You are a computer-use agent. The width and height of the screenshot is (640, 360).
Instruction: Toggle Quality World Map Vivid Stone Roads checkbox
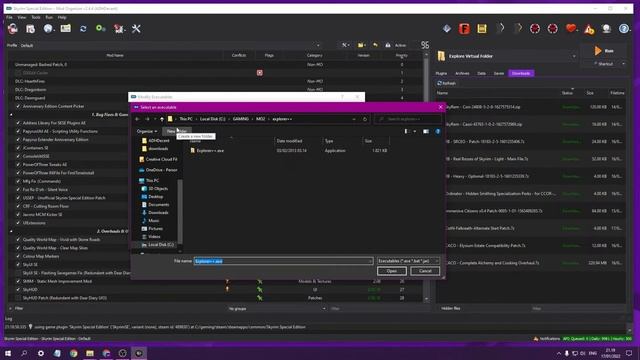(x=18, y=240)
